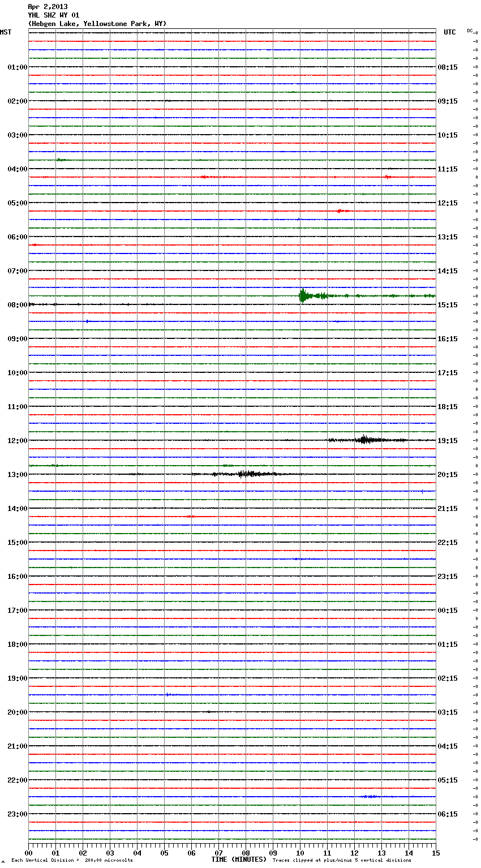Click the '04:15' UTC row label
This screenshot has width=481, height=868.
pyautogui.click(x=448, y=746)
